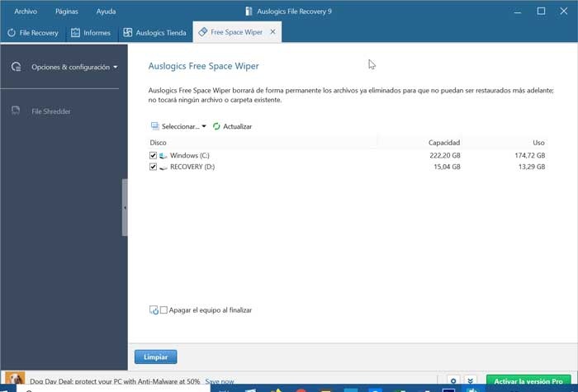578x392 pixels.
Task: Minimize the Auslogics File Recovery window
Action: (518, 12)
